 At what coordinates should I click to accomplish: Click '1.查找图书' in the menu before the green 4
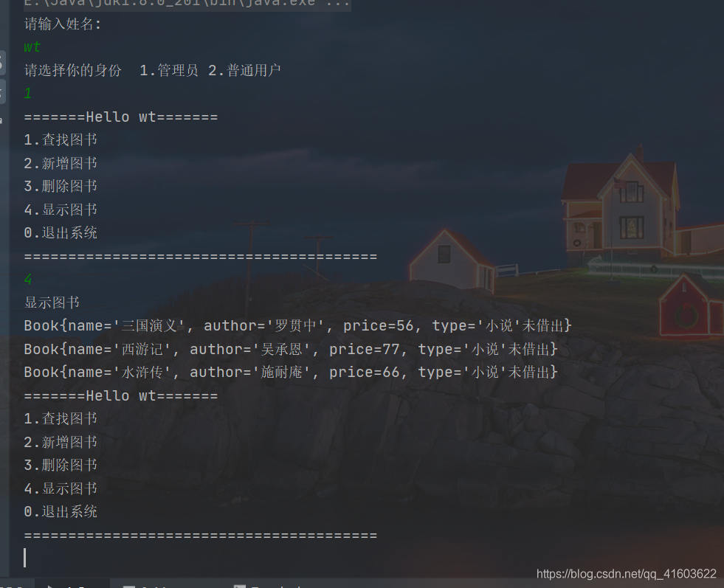click(x=61, y=140)
